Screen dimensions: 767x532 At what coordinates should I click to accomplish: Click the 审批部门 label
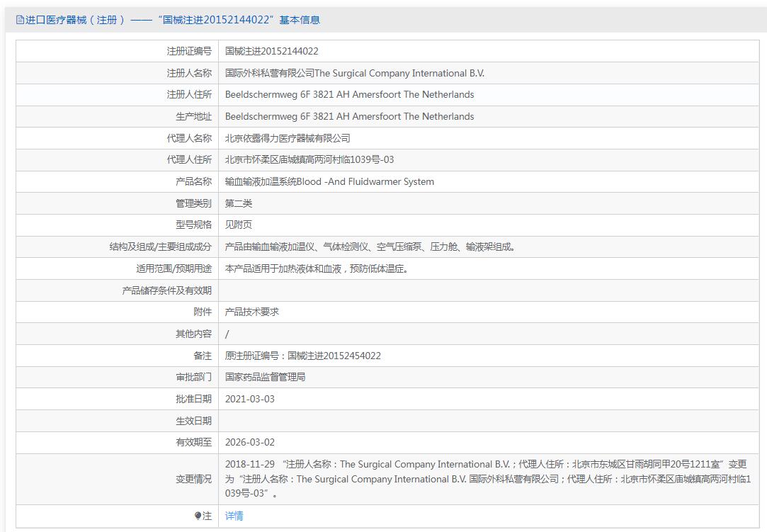coord(193,377)
